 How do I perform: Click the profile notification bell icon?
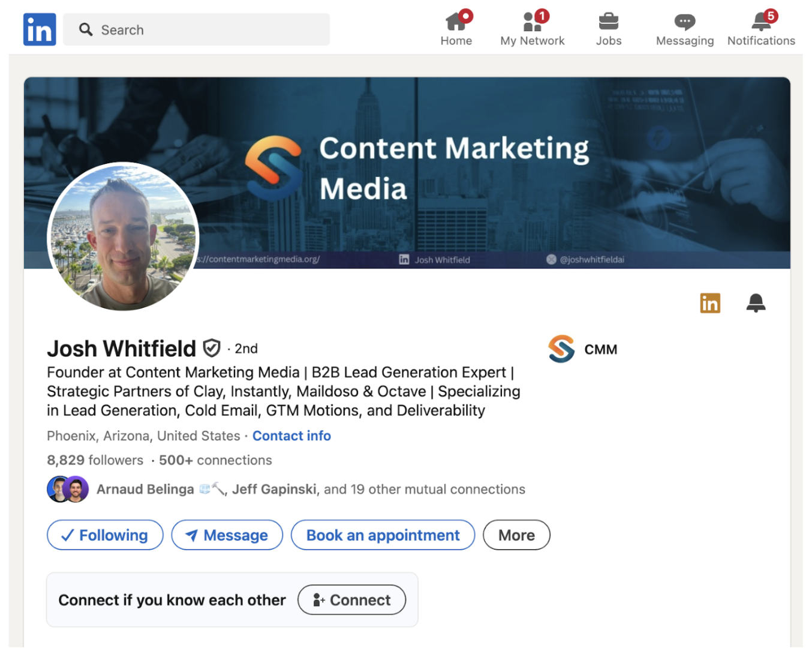click(756, 303)
